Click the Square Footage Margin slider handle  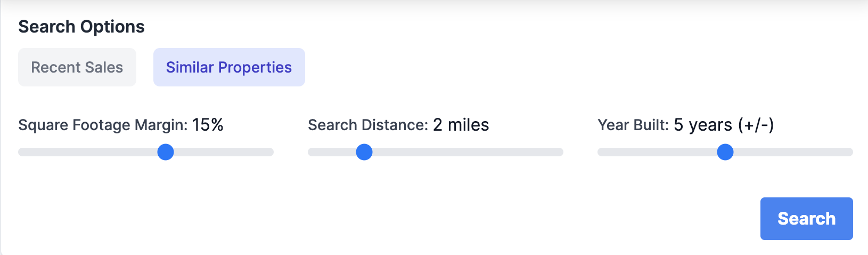tap(166, 152)
